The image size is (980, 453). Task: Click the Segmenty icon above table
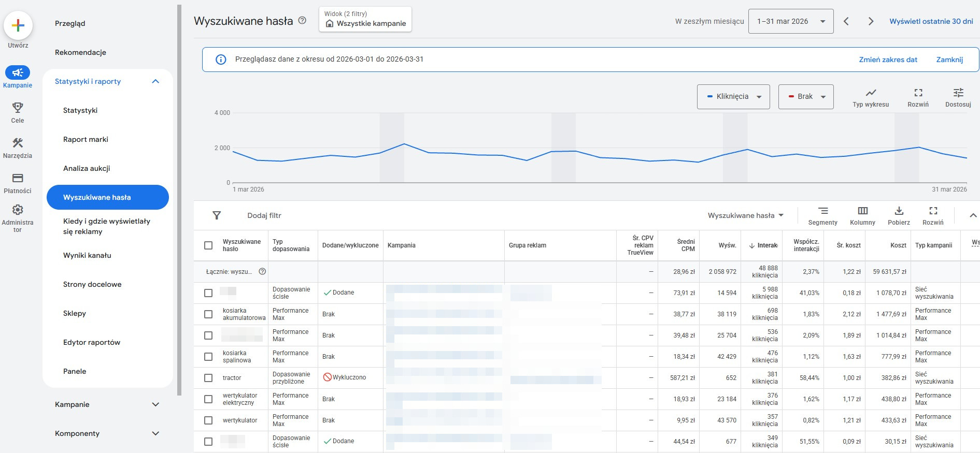pos(822,211)
